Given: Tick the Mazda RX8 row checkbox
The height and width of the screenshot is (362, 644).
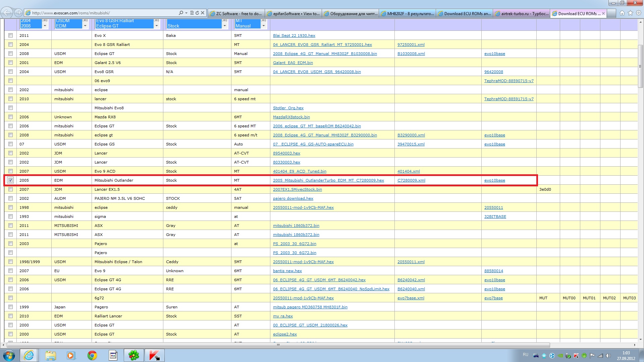Looking at the screenshot, I should point(11,117).
